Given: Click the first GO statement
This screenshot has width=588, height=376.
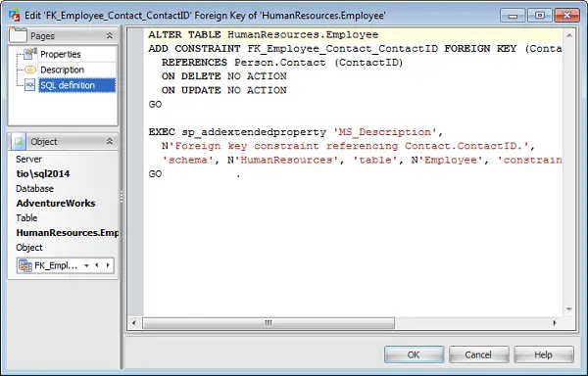Looking at the screenshot, I should [x=155, y=104].
